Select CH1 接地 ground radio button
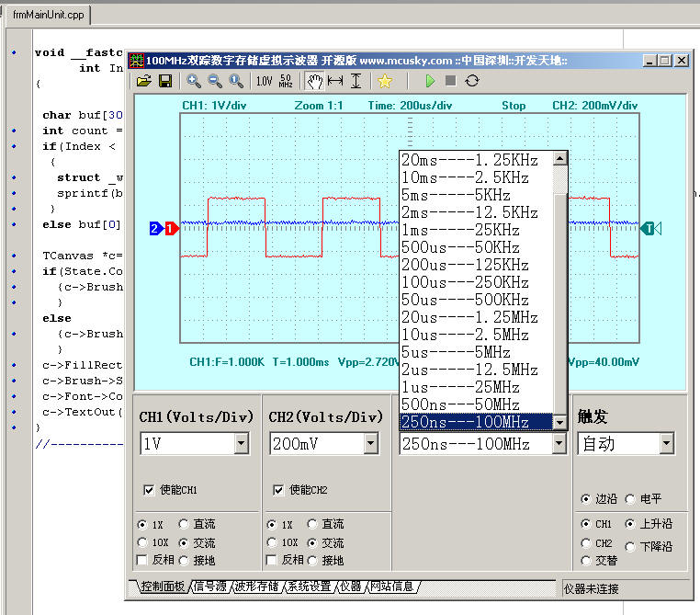This screenshot has height=615, width=700. pos(184,561)
